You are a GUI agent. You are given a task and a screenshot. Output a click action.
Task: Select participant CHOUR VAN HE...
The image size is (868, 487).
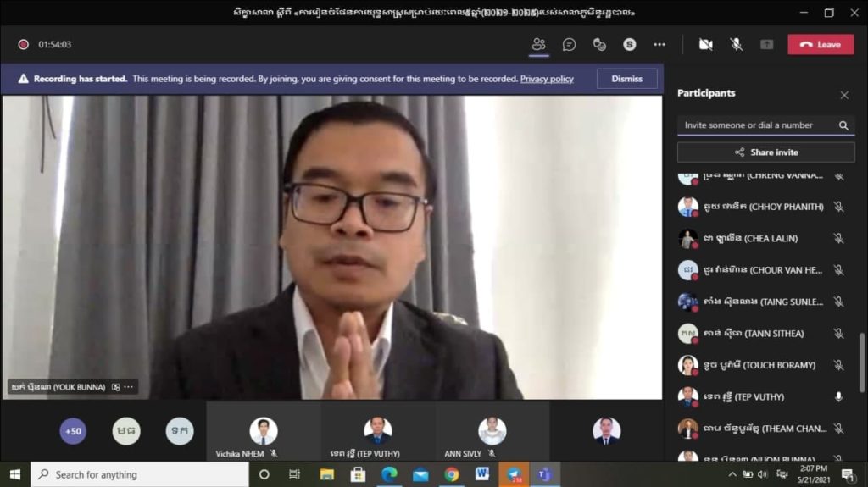766,270
